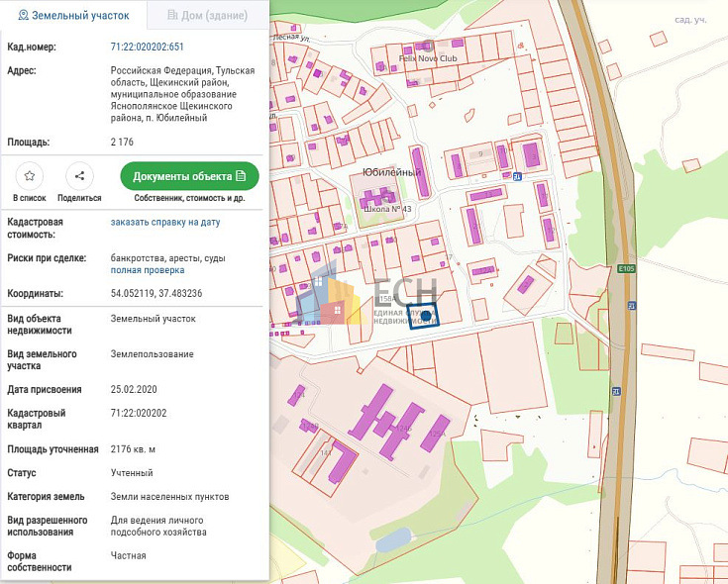Click the E105 road shield on map
Screen dimensions: 728x584
(626, 268)
